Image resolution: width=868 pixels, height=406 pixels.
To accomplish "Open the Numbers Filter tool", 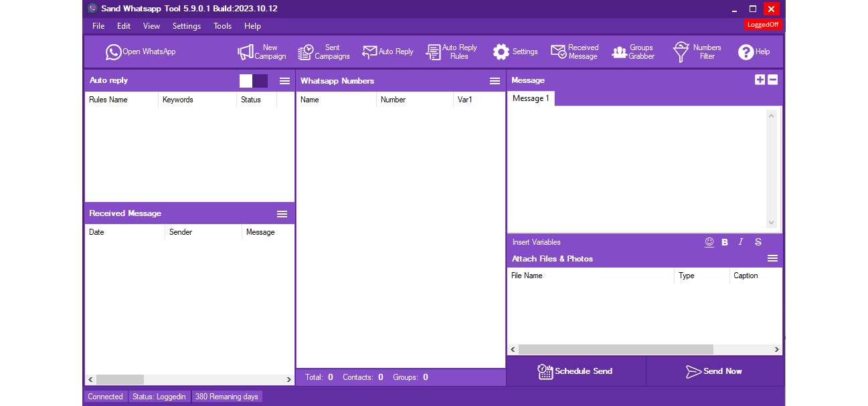I will [x=697, y=52].
